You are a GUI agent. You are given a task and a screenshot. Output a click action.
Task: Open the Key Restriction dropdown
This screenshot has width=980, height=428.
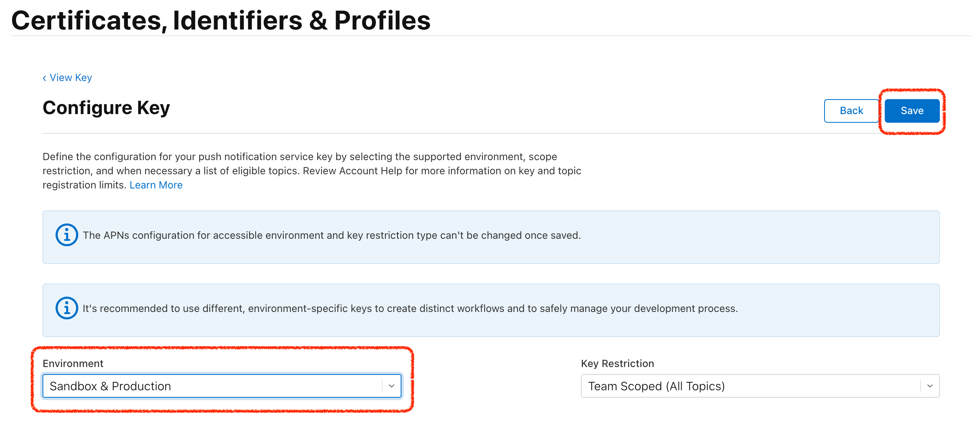coord(760,386)
